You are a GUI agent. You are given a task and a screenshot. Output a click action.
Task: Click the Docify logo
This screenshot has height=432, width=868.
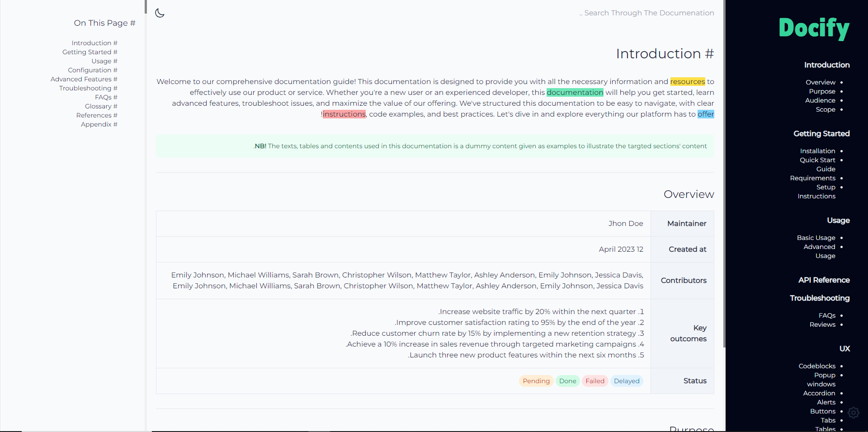pyautogui.click(x=814, y=28)
